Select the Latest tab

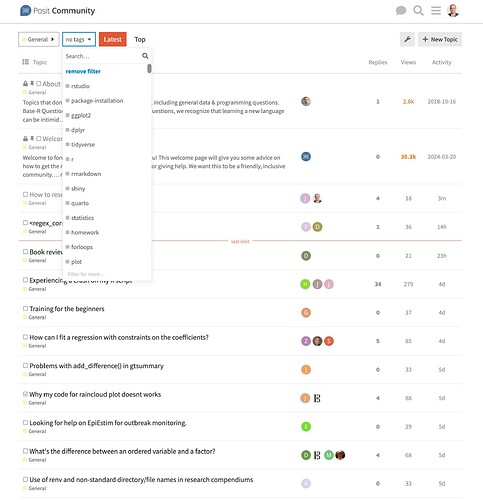(113, 39)
